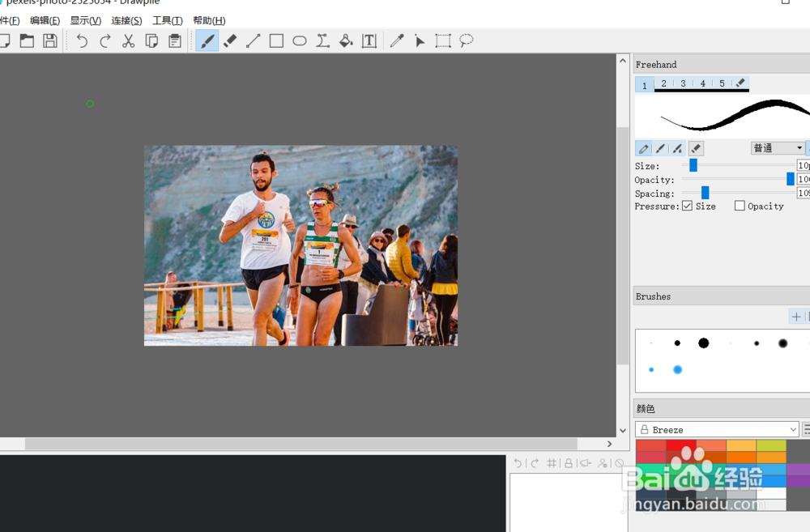Toggle the third brush mode button
The height and width of the screenshot is (532, 810).
click(677, 149)
